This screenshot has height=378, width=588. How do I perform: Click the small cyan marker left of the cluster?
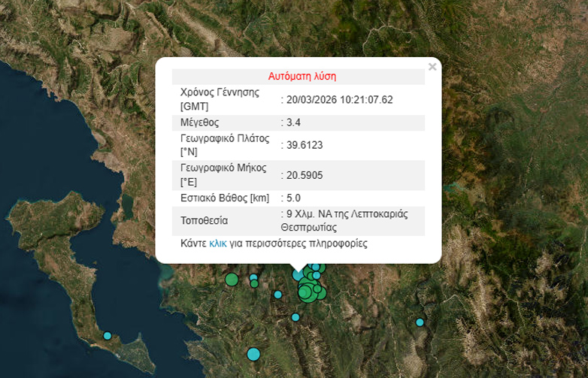pyautogui.click(x=277, y=295)
